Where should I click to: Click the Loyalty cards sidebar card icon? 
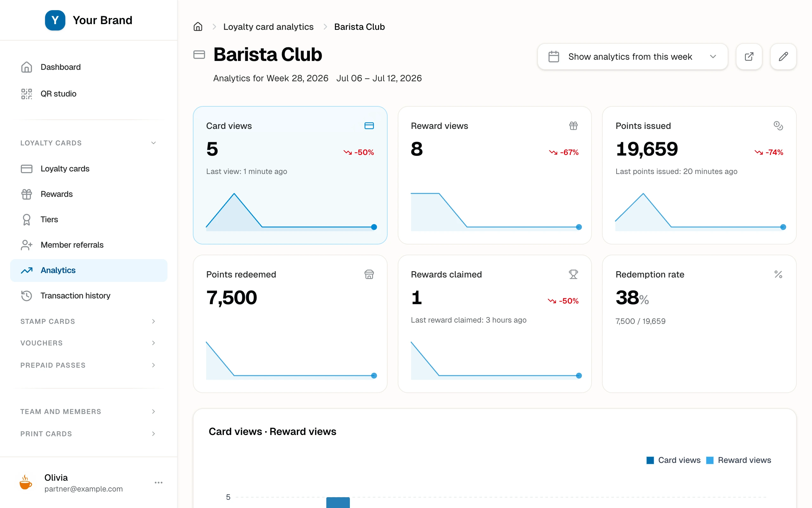pyautogui.click(x=27, y=169)
